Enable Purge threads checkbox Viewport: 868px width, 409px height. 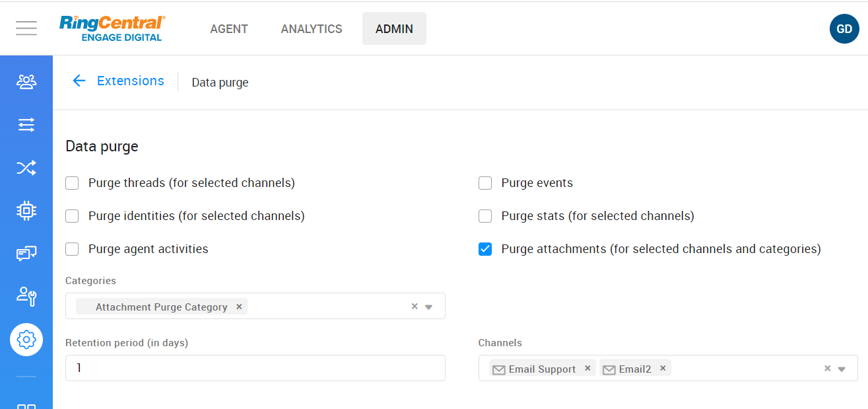click(72, 183)
